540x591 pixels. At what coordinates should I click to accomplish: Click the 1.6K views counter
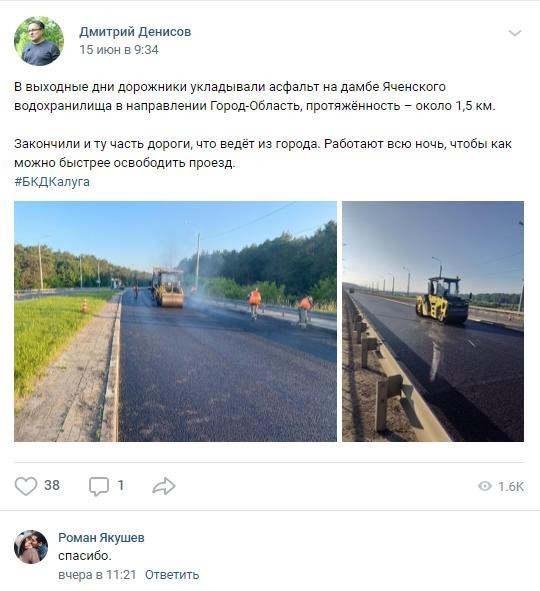511,486
